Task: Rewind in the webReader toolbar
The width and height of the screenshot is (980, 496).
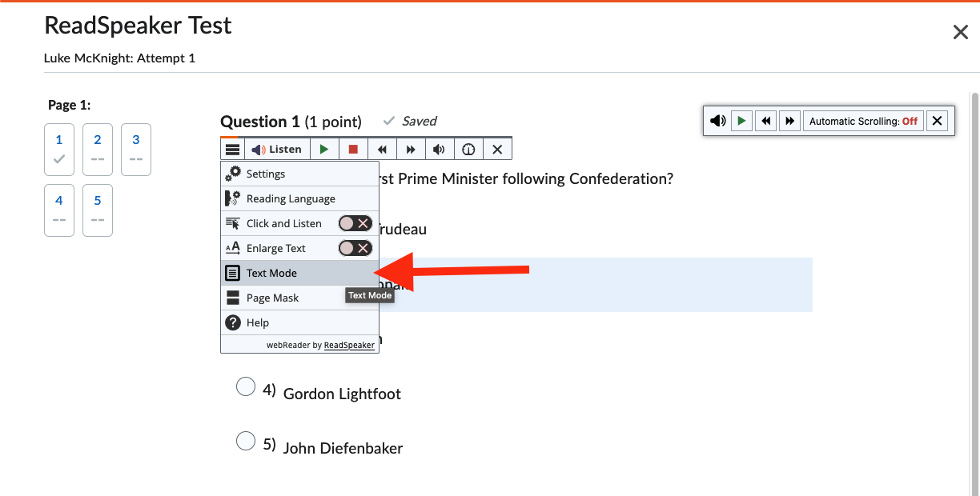Action: [x=382, y=149]
